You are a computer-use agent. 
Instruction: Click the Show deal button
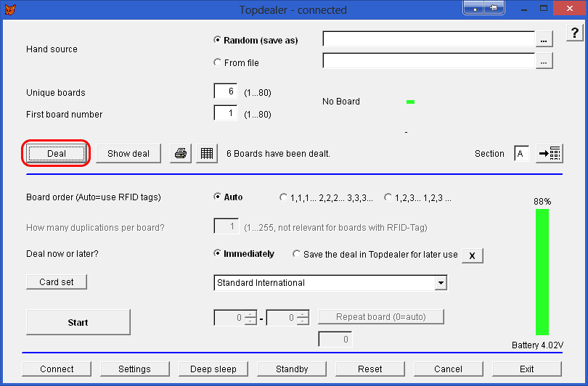(x=128, y=153)
